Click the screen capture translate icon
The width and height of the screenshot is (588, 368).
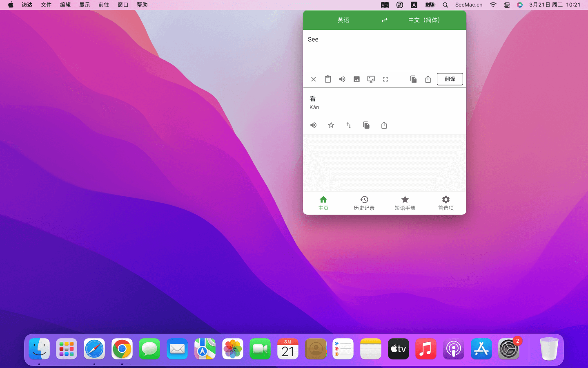tap(371, 79)
